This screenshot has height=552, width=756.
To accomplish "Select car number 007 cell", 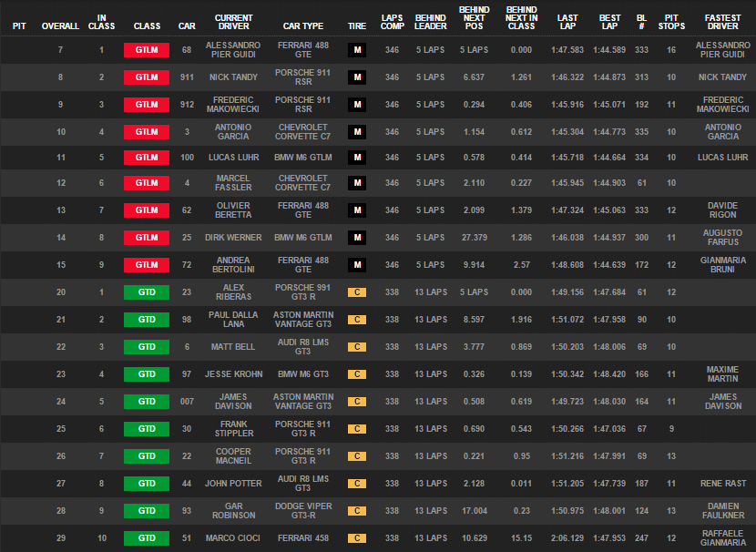I will coord(187,402).
